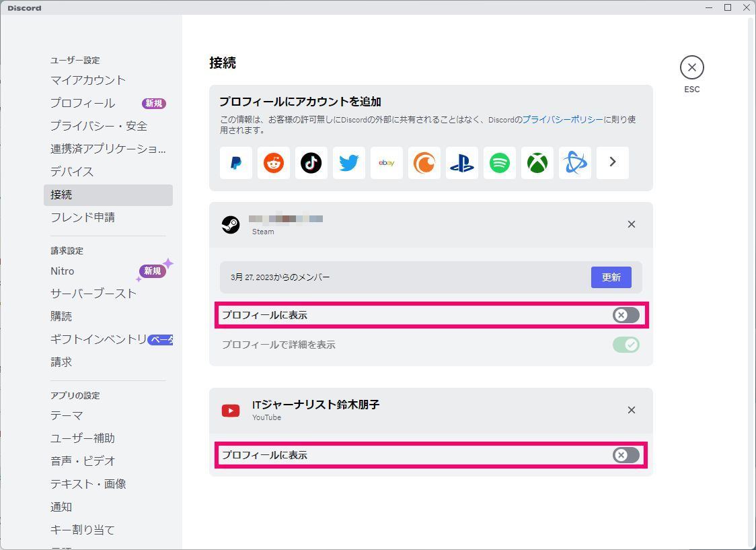Connect a TikTok account

(x=311, y=163)
